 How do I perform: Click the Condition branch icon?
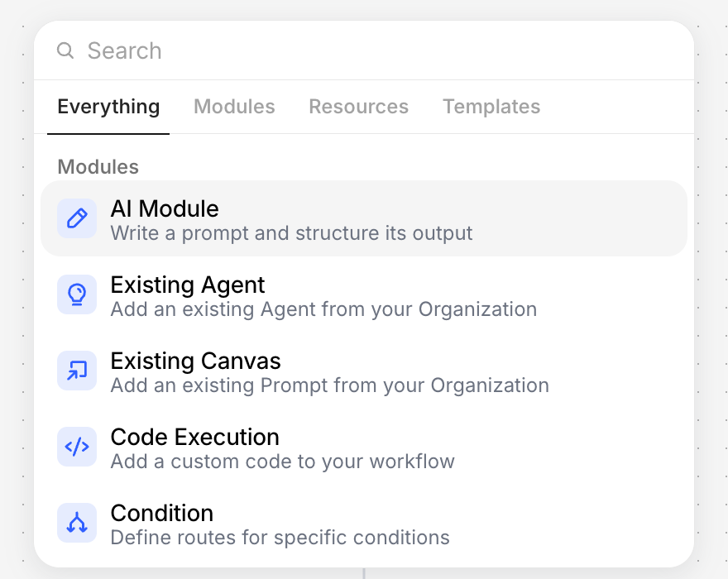[x=77, y=523]
